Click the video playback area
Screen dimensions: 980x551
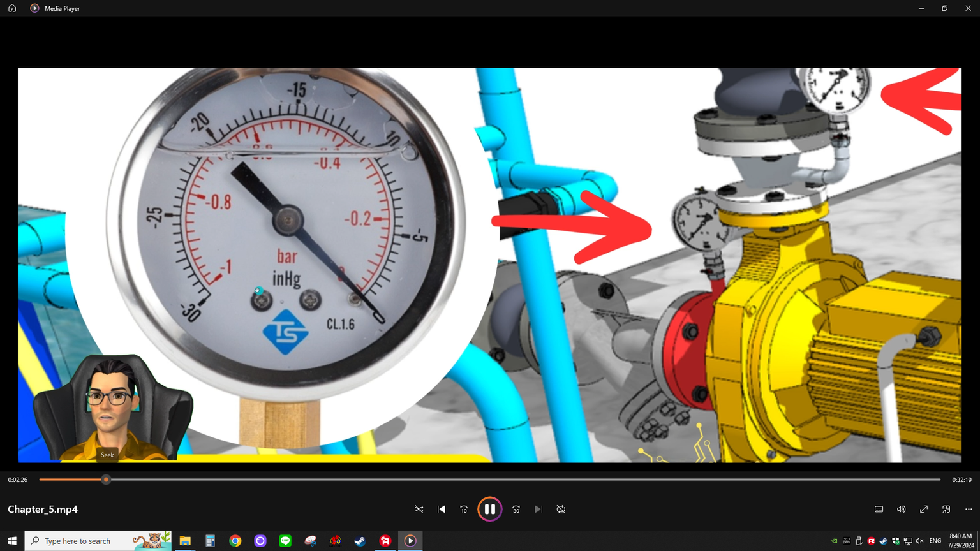(489, 265)
